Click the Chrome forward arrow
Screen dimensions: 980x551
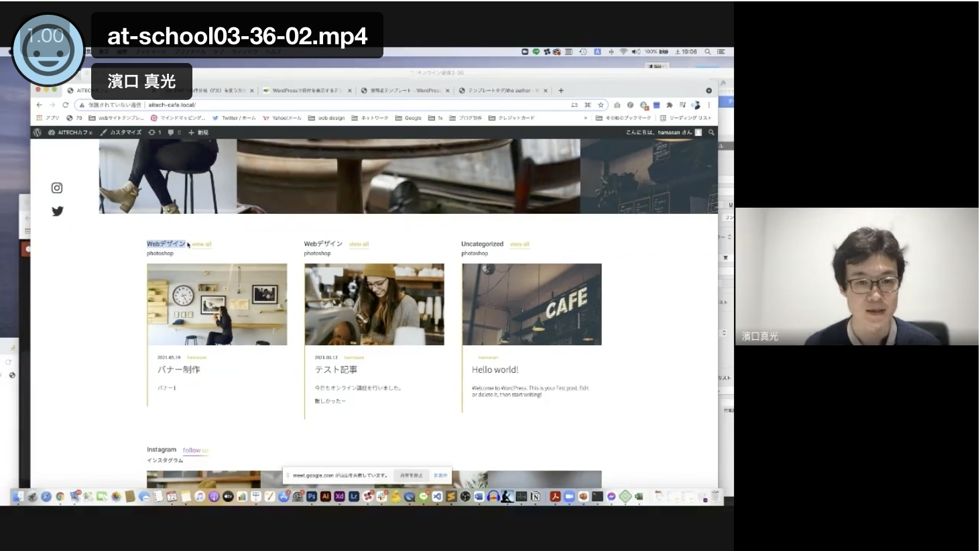pyautogui.click(x=52, y=105)
